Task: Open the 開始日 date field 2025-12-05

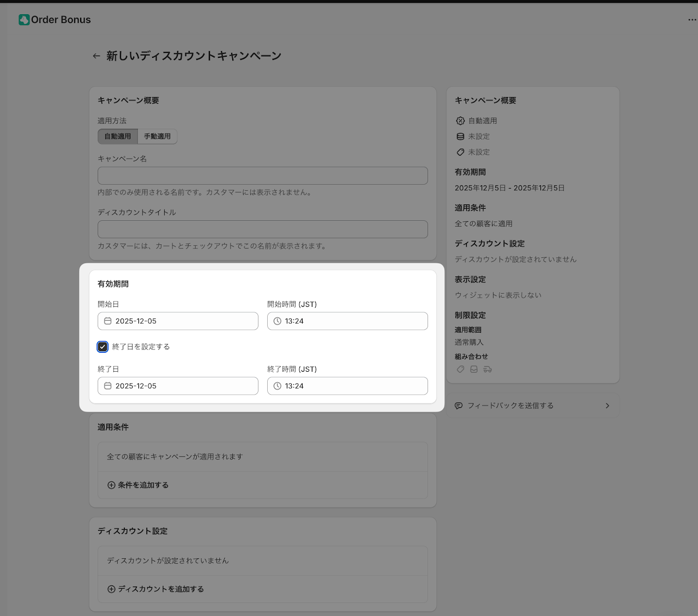Action: click(178, 321)
